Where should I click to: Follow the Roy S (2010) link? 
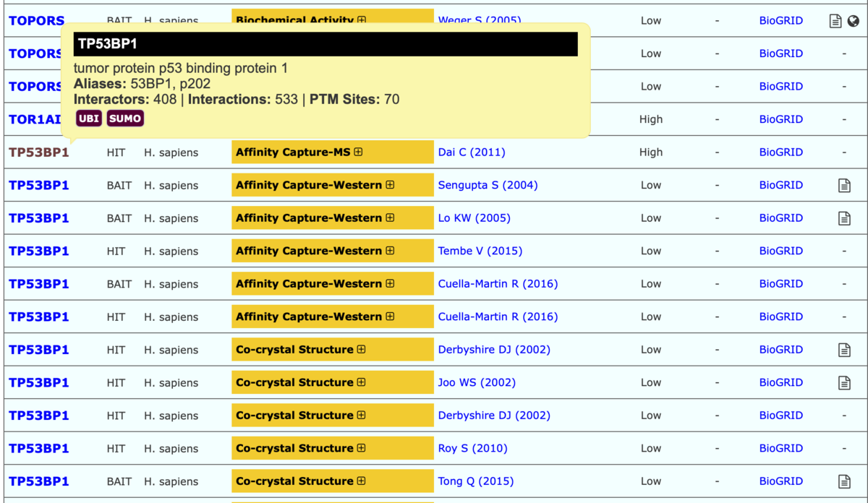(473, 448)
